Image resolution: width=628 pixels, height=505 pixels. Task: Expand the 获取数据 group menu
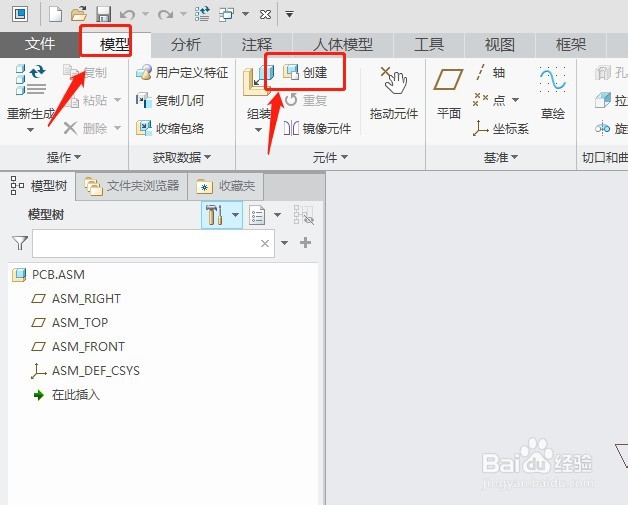[181, 157]
